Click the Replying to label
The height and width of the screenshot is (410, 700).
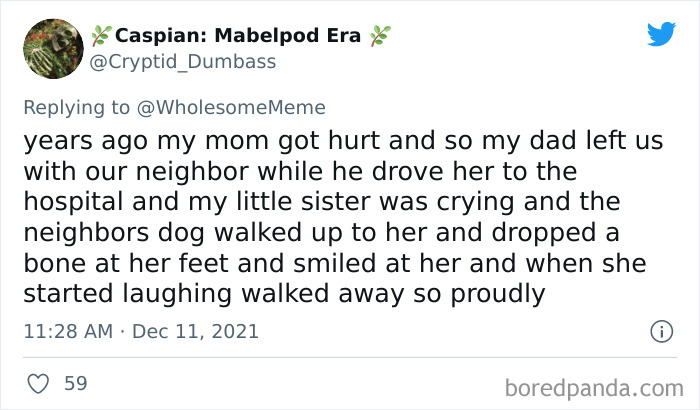(76, 108)
